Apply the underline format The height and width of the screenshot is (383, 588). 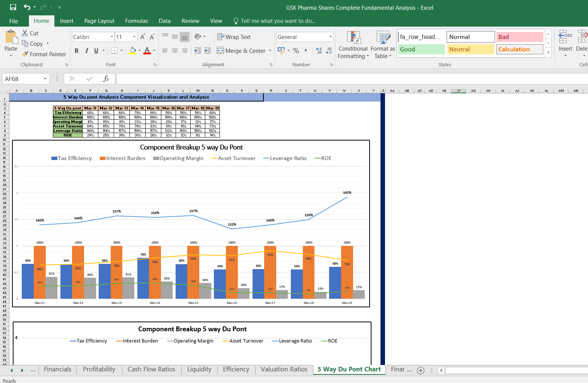pos(96,51)
